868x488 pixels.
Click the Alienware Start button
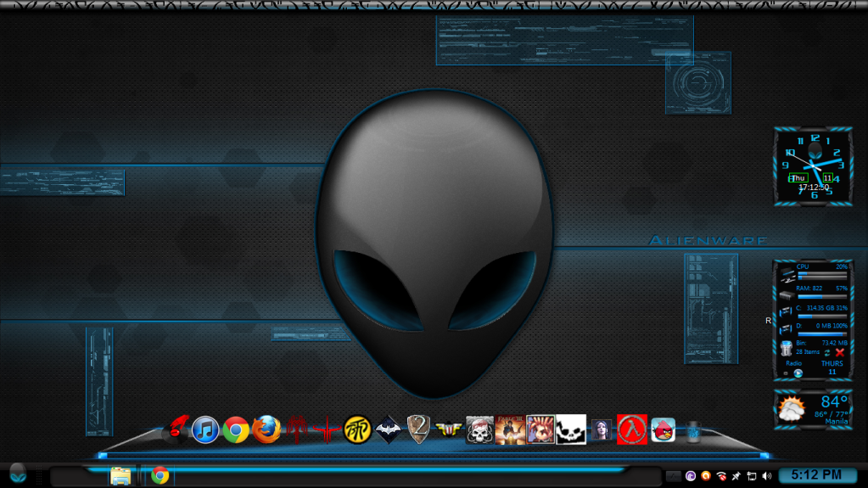18,474
